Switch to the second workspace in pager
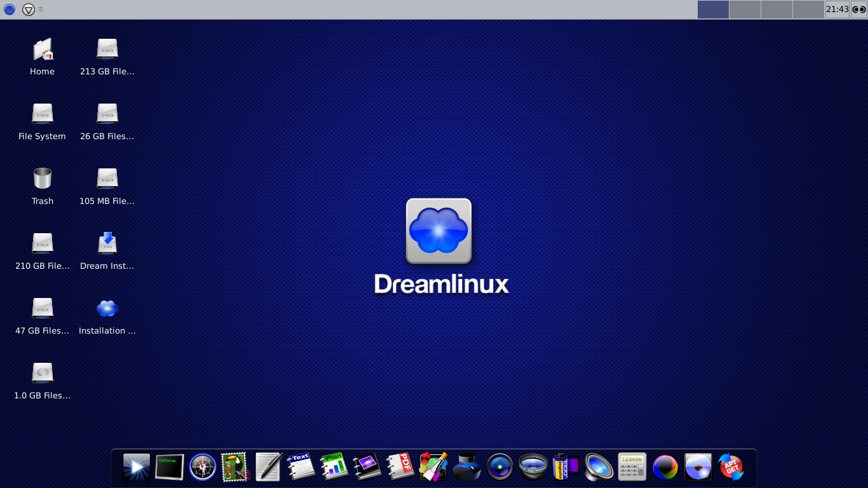 [x=745, y=10]
